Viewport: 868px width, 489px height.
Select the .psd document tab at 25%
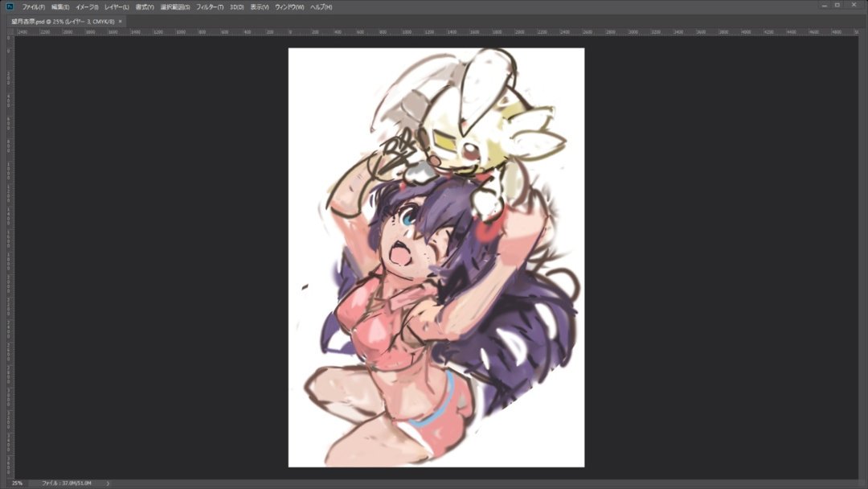(63, 22)
